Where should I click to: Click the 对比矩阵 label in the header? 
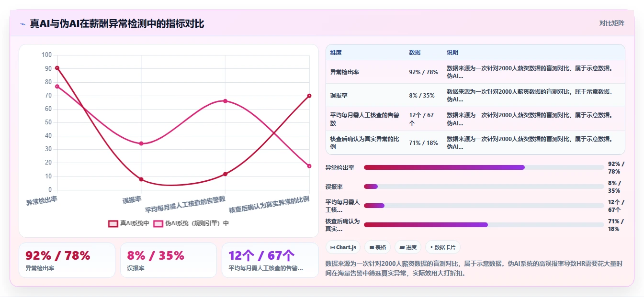click(x=611, y=23)
